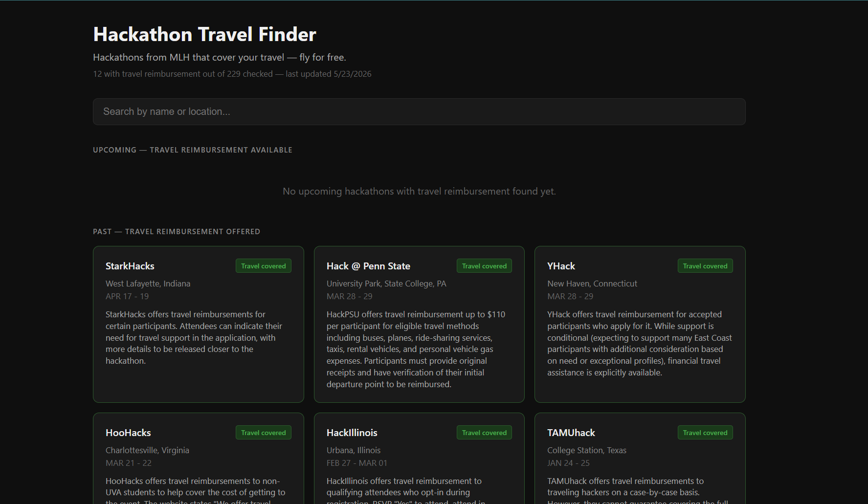The image size is (868, 504).
Task: Click the TAMUhack case-by-case description
Action: [638, 490]
